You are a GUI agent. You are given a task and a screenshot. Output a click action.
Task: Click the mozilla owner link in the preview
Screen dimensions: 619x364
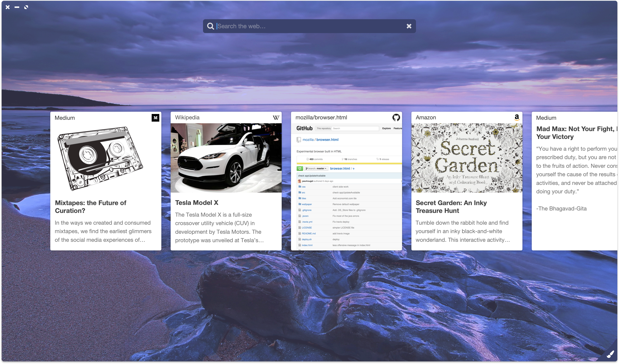[308, 139]
